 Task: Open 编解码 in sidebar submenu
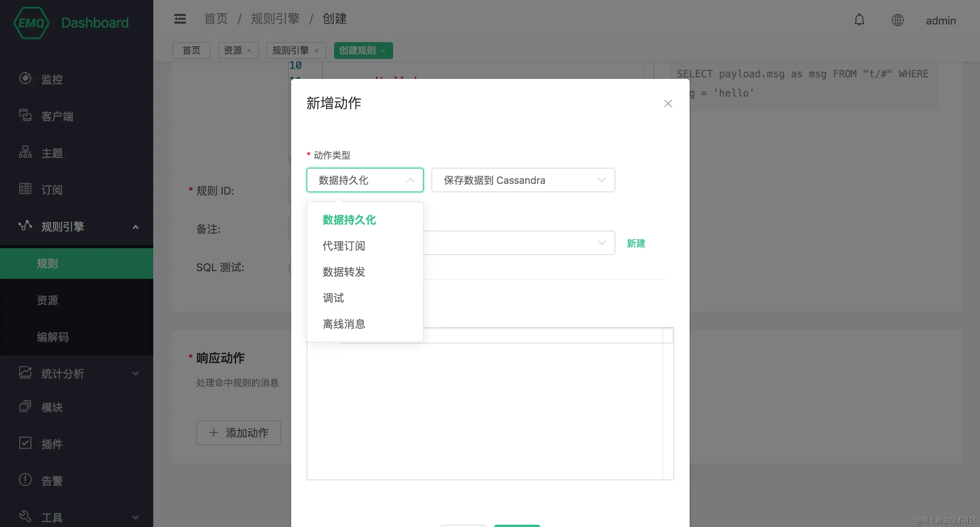pos(52,337)
